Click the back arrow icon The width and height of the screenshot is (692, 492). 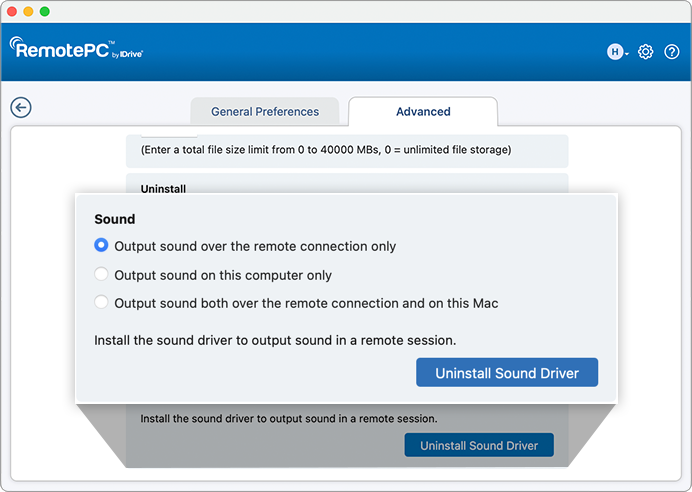click(20, 108)
